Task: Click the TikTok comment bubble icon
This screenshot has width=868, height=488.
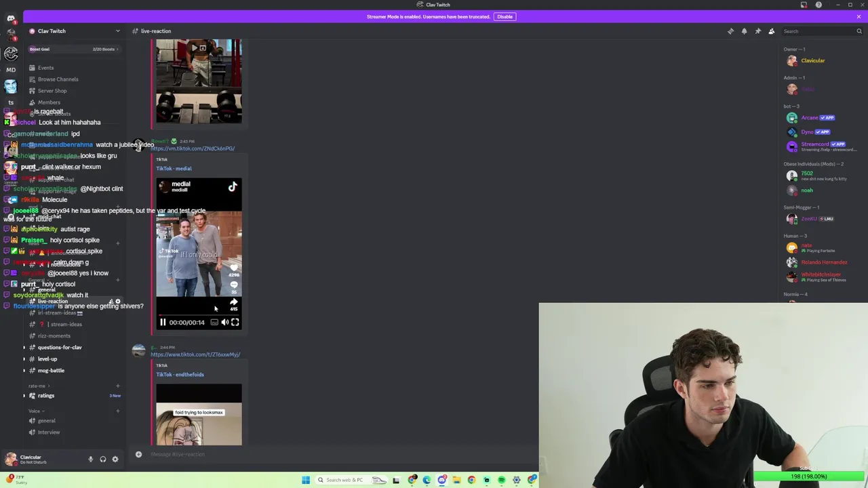Action: point(234,285)
